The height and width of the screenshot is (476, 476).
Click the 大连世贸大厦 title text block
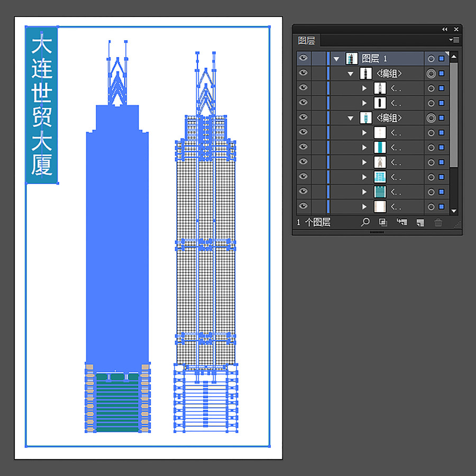tap(42, 105)
